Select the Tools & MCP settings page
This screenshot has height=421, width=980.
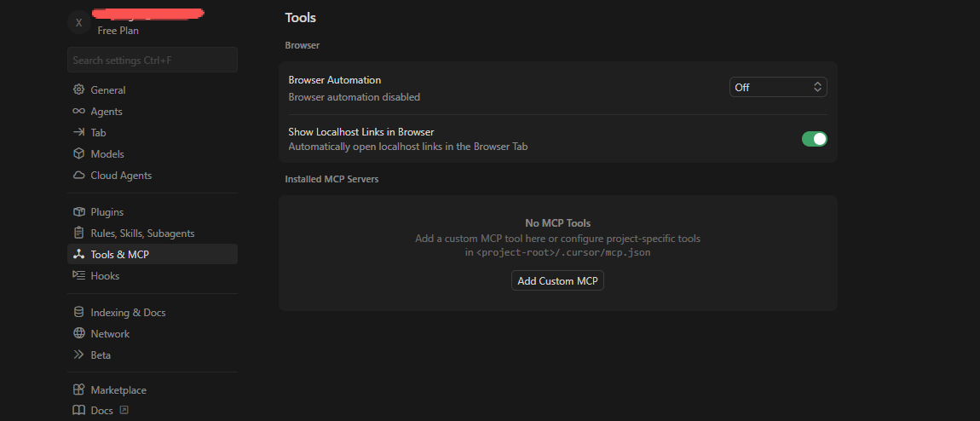pos(120,255)
